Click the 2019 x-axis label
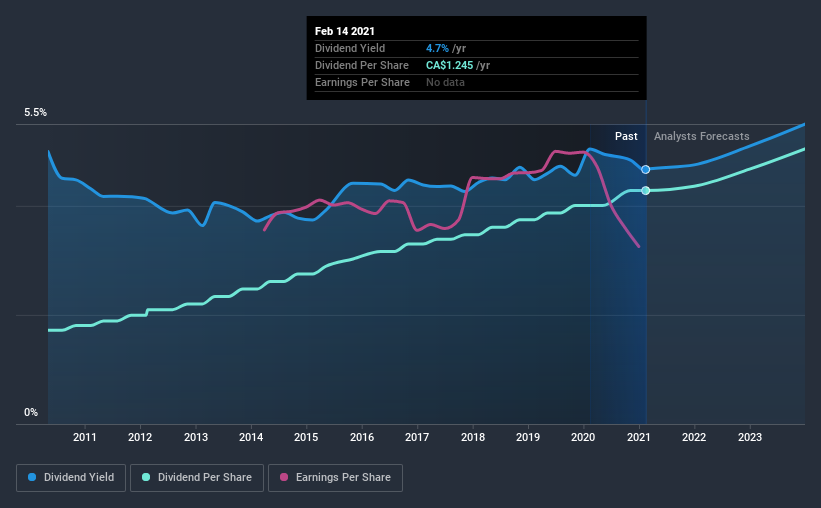Viewport: 821px width, 508px height. [x=528, y=437]
